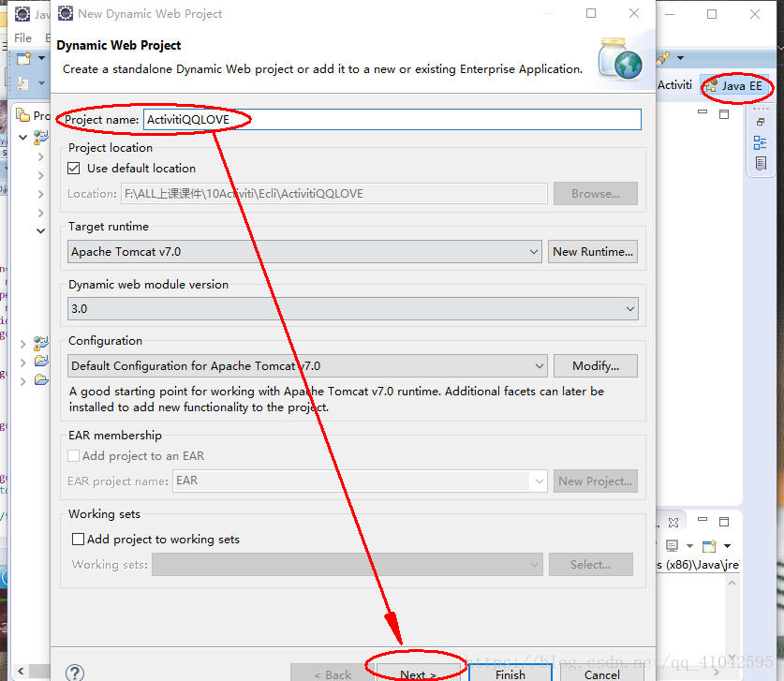Click the Help question mark icon
Image resolution: width=784 pixels, height=681 pixels.
click(x=74, y=673)
